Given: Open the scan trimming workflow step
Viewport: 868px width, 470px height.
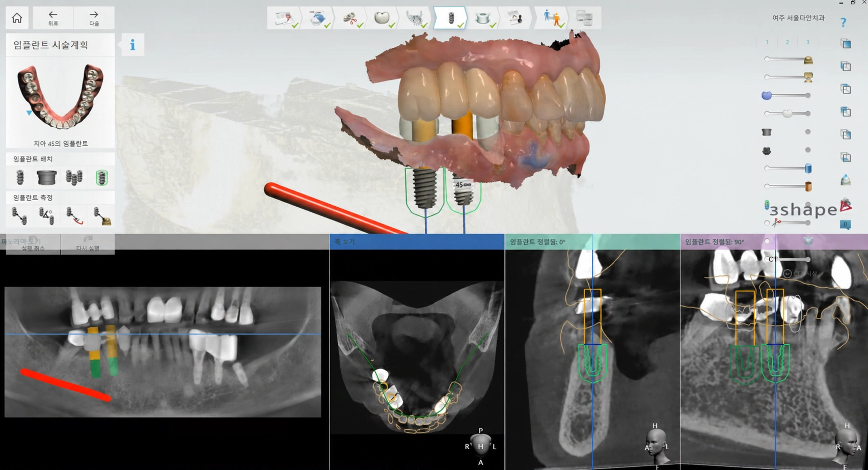Looking at the screenshot, I should click(350, 18).
